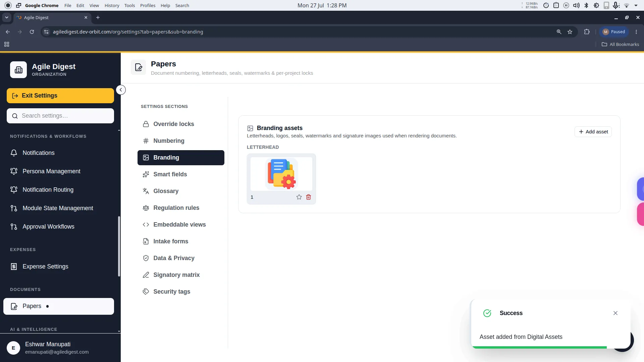Delete the letterhead asset with trash icon
Image resolution: width=644 pixels, height=362 pixels.
click(x=309, y=197)
